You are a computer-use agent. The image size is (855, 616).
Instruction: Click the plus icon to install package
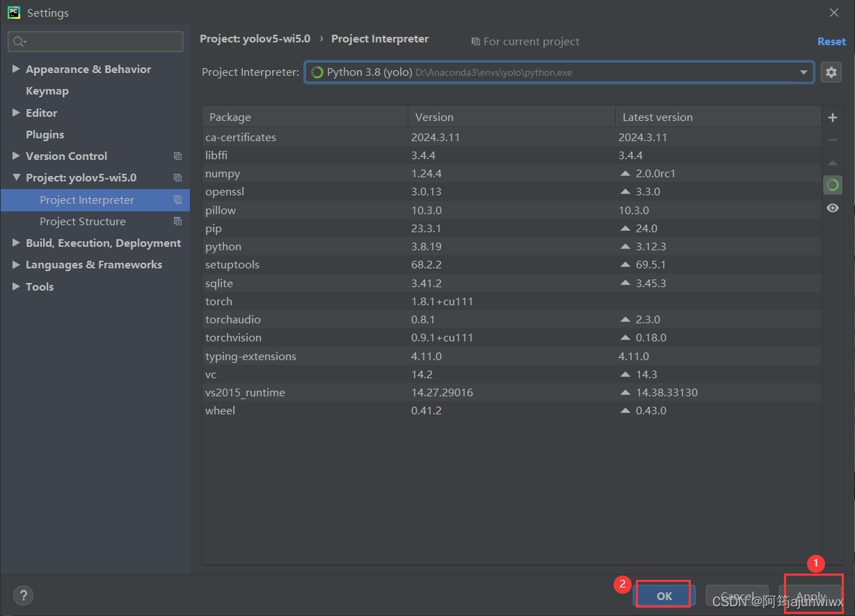point(833,117)
